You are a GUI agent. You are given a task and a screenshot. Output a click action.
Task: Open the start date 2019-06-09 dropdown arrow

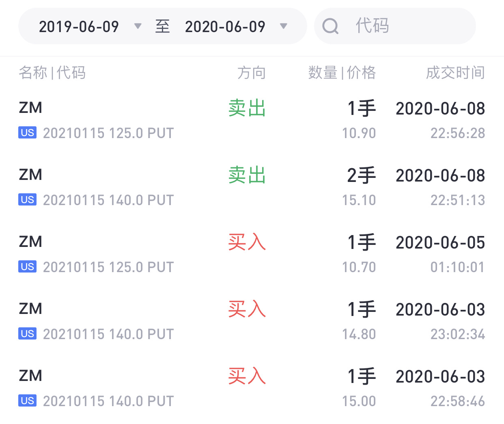coord(138,26)
